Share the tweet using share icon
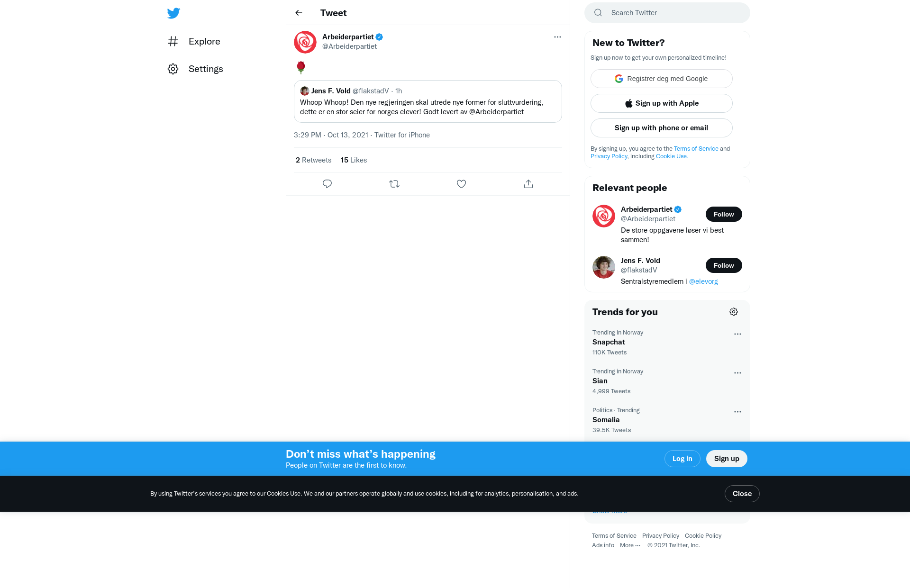This screenshot has height=588, width=910. 528,184
